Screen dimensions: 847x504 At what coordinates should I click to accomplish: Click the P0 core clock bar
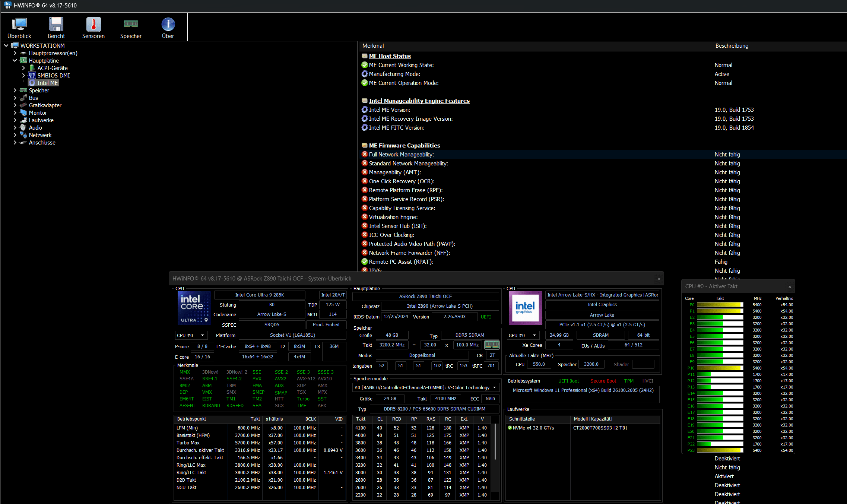coord(720,305)
